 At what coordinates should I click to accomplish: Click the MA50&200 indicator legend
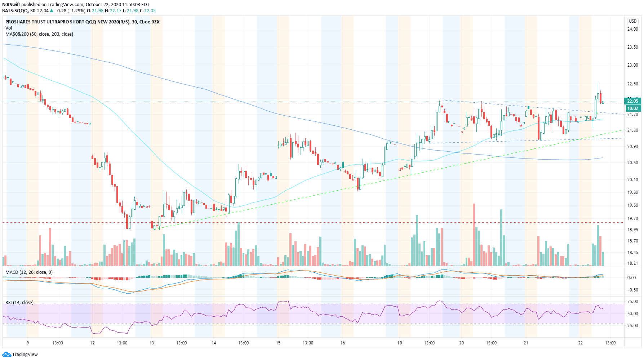pyautogui.click(x=39, y=34)
